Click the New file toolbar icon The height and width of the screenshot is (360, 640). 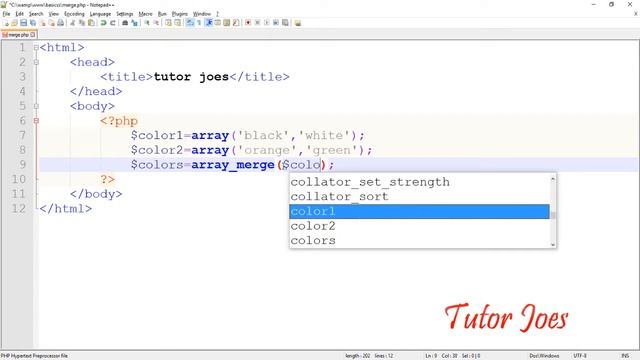click(5, 23)
